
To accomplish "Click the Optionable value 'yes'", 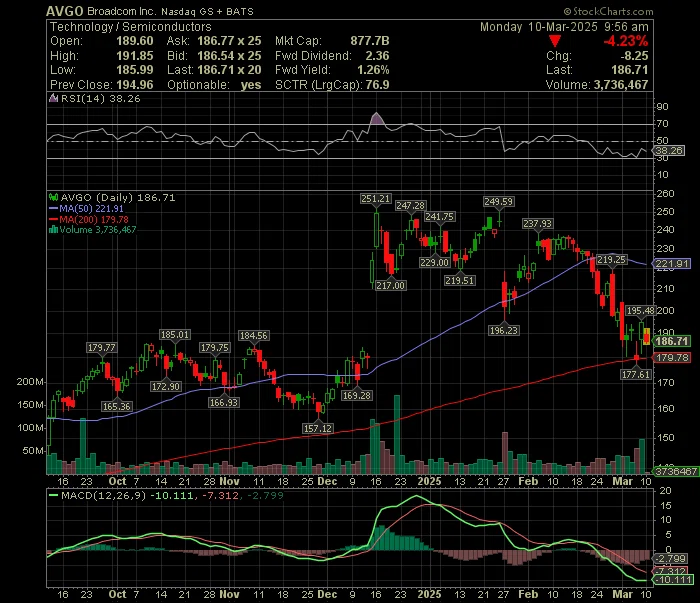I will tap(251, 85).
